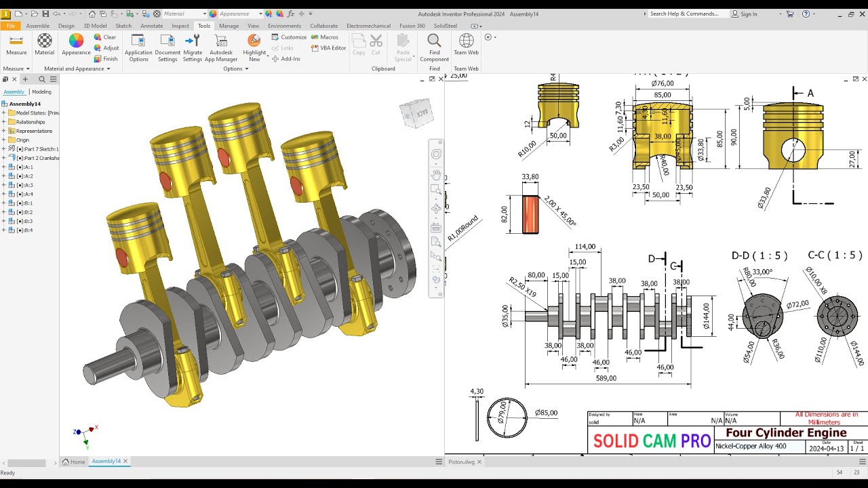This screenshot has width=868, height=488.
Task: Open the Appearance color wheel tool
Action: click(x=76, y=45)
